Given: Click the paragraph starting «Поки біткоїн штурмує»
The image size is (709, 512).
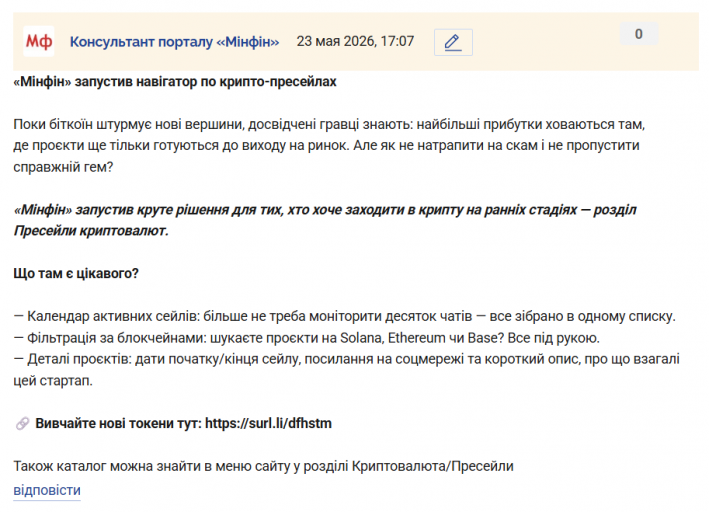Looking at the screenshot, I should [329, 146].
